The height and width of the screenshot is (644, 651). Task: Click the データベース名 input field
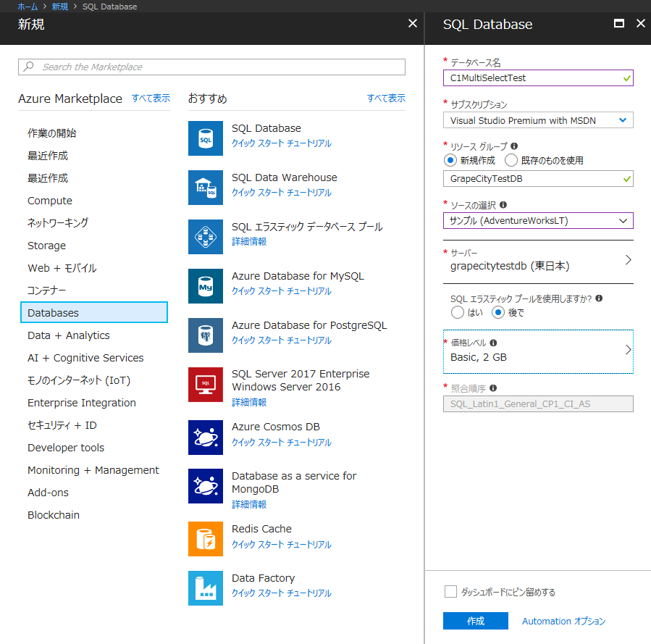(x=538, y=78)
